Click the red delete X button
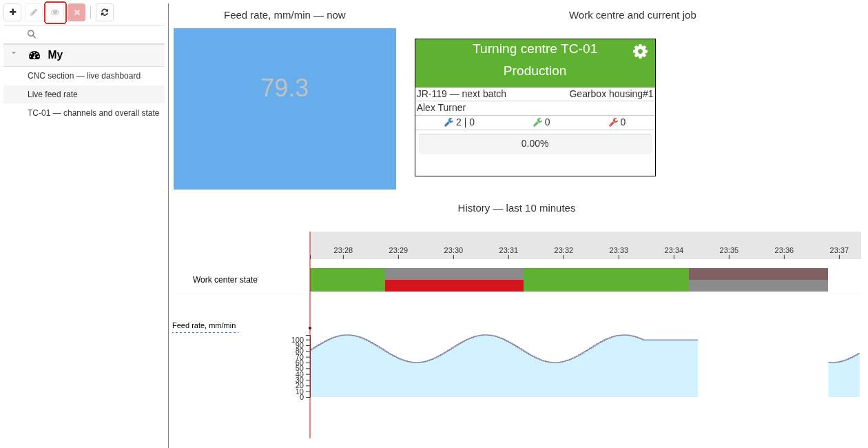The height and width of the screenshot is (448, 868). click(x=76, y=12)
